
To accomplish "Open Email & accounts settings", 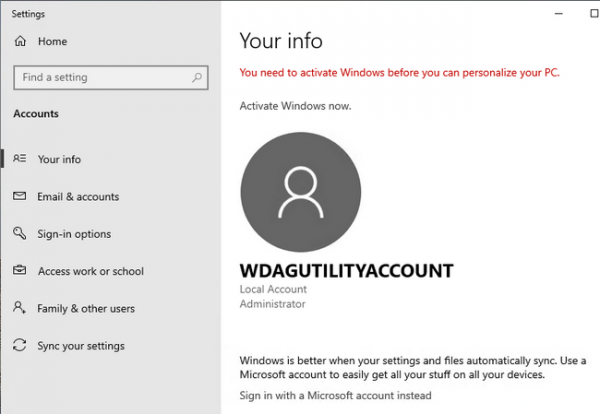I will 110,196.
